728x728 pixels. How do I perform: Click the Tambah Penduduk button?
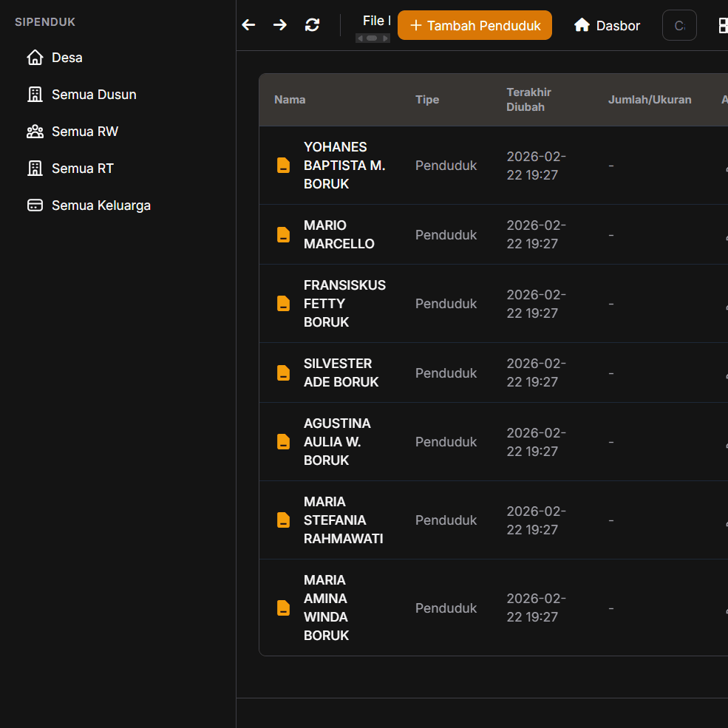point(474,25)
